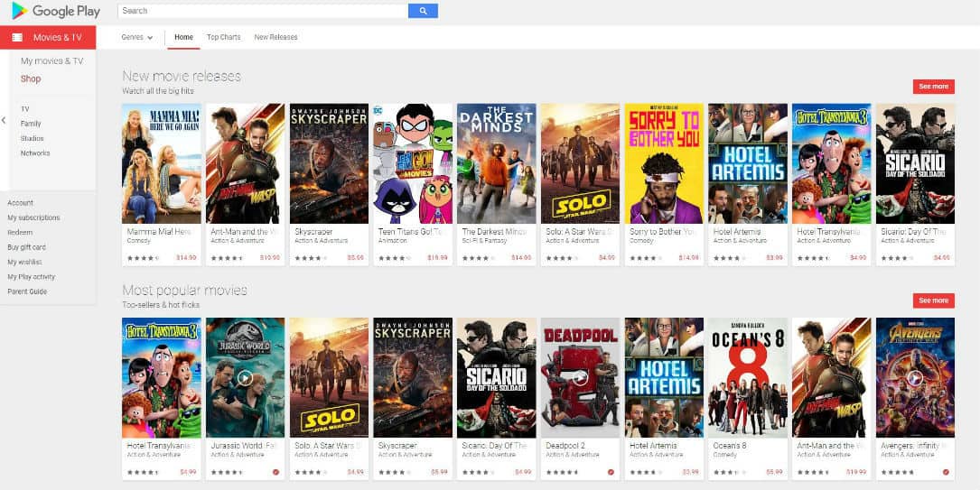This screenshot has height=490, width=980.
Task: Click The Darkest Minds title text
Action: pyautogui.click(x=494, y=232)
